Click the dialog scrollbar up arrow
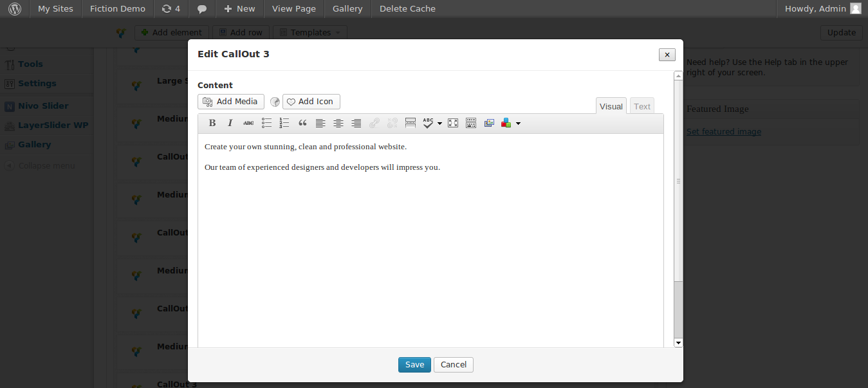Image resolution: width=868 pixels, height=388 pixels. click(x=678, y=76)
